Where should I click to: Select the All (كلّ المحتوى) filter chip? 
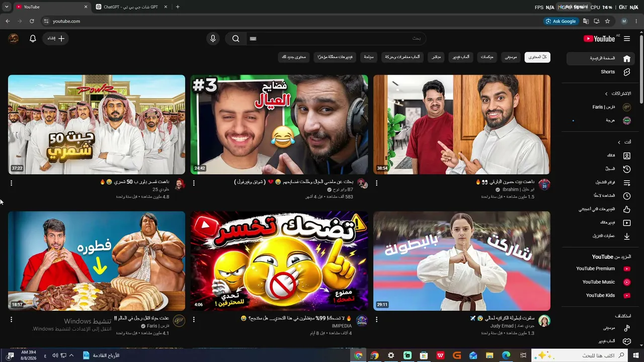[537, 57]
